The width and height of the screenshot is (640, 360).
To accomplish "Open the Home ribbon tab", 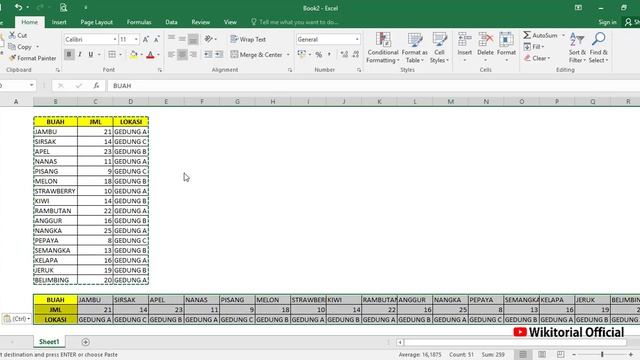I will coord(29,22).
